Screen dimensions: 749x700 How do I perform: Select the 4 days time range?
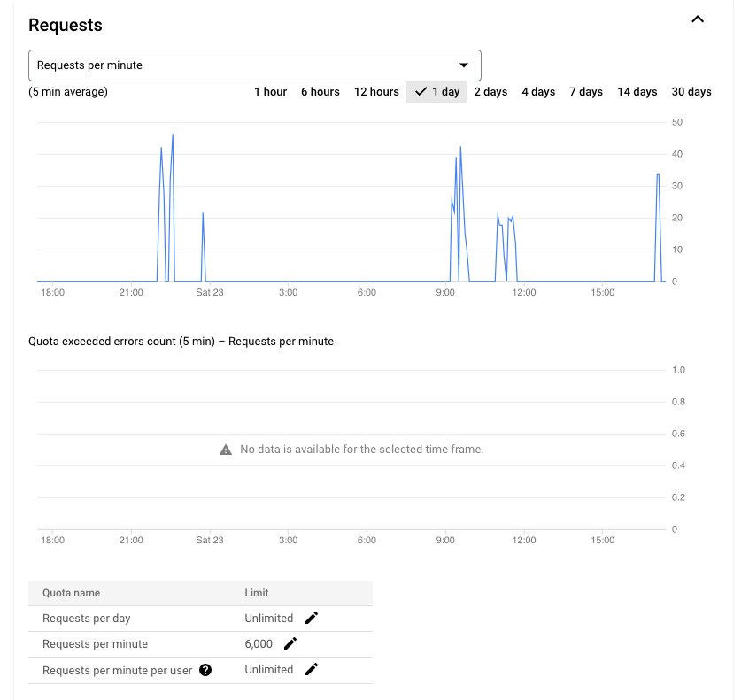point(538,91)
